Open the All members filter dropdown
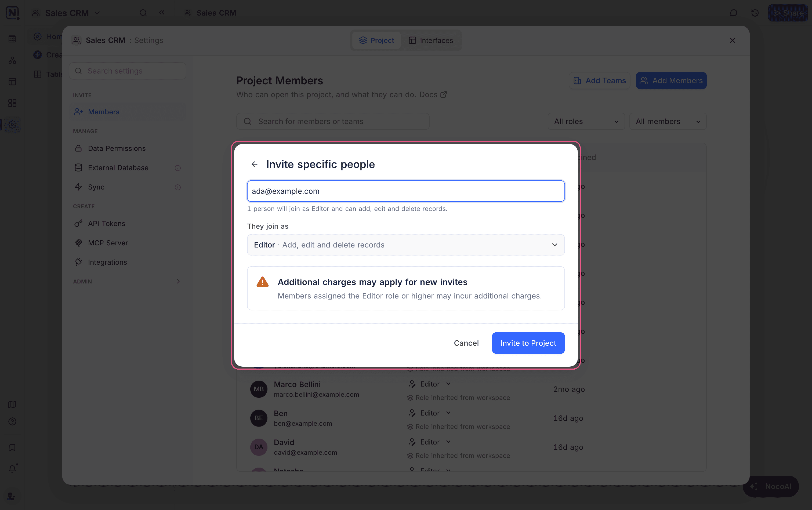 668,121
